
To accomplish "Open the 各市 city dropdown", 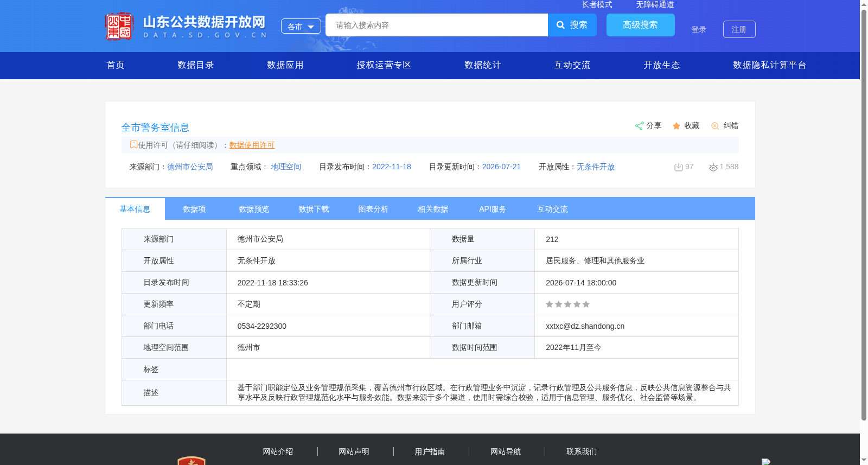I will [x=301, y=26].
